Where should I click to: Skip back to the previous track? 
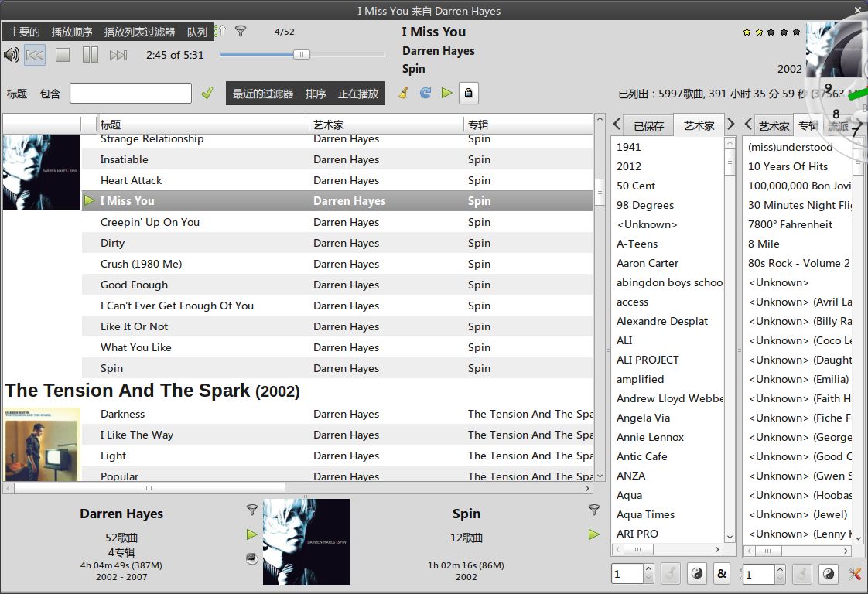[35, 55]
